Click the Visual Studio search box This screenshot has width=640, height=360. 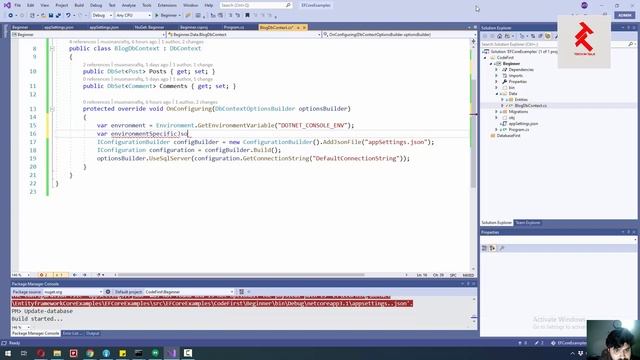pyautogui.click(x=256, y=5)
